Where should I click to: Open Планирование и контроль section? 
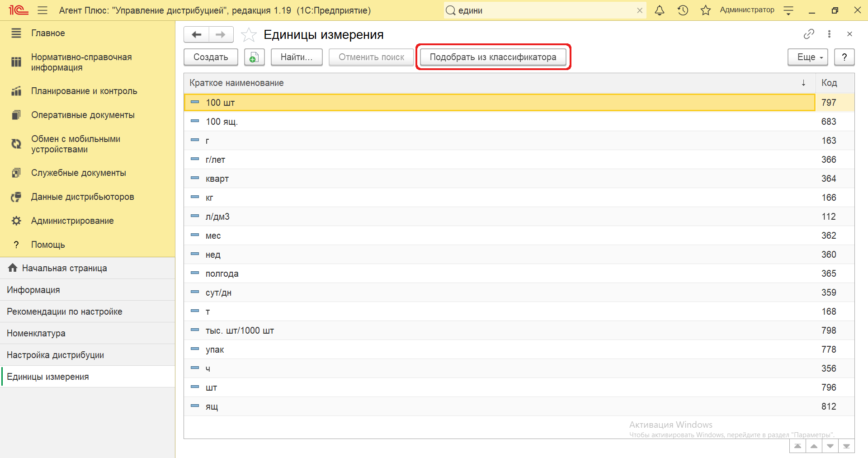(87, 91)
